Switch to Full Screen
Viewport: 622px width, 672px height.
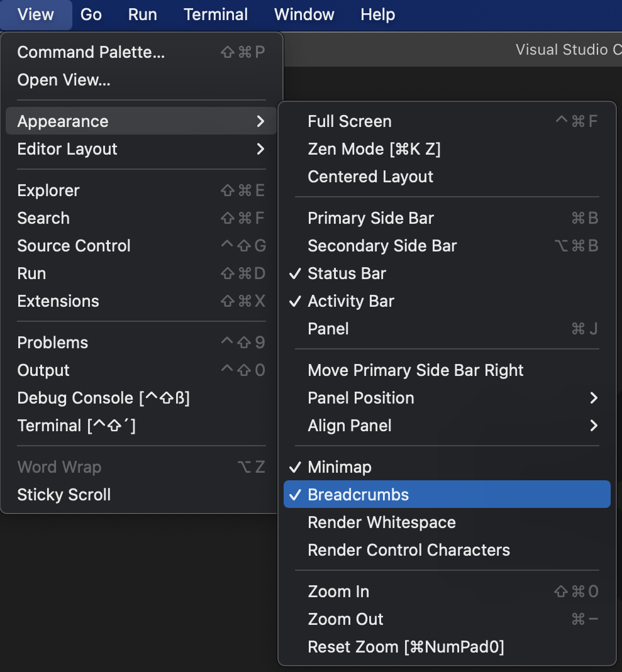coord(349,121)
